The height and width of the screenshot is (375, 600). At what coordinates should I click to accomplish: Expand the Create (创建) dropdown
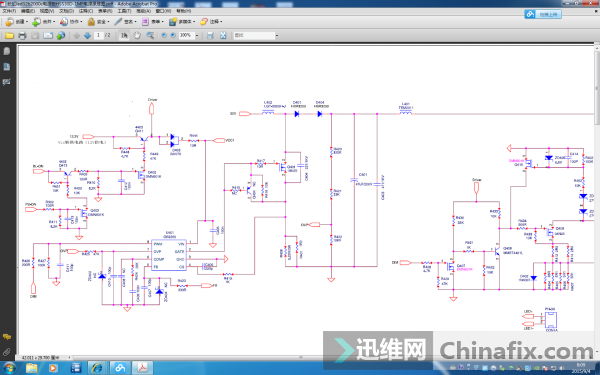[x=16, y=22]
